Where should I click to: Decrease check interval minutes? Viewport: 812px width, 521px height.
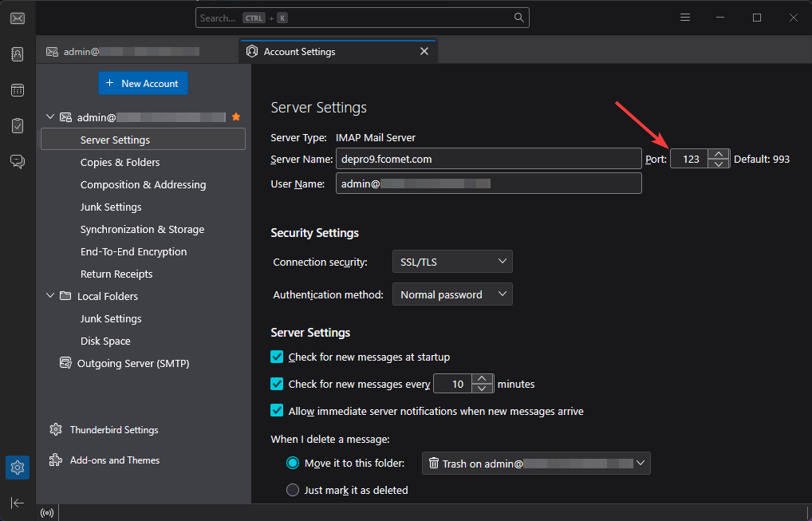(x=482, y=389)
